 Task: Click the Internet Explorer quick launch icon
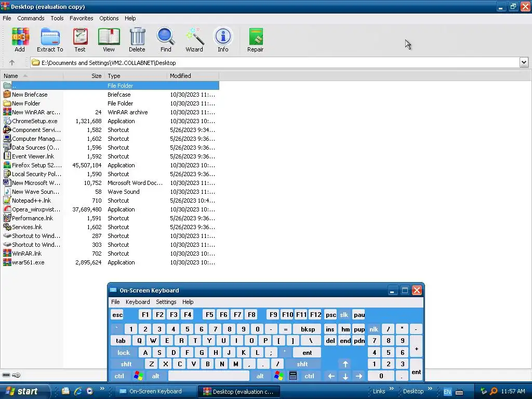pos(78,391)
